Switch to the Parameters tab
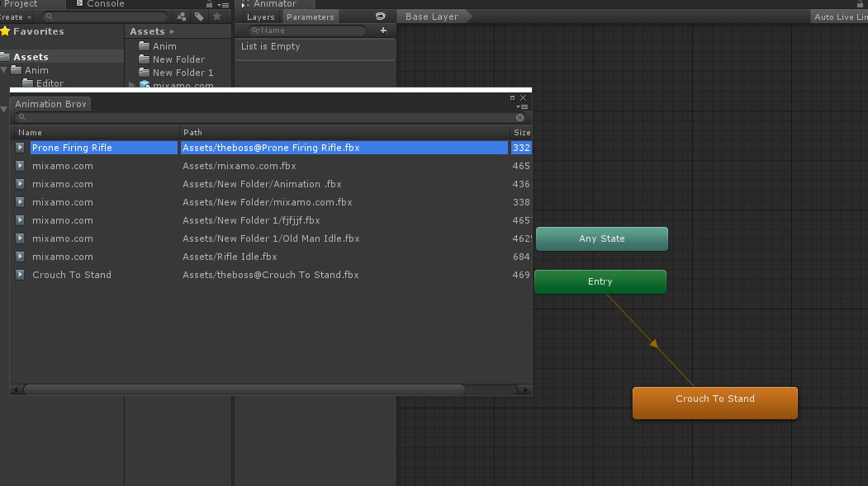 point(310,17)
